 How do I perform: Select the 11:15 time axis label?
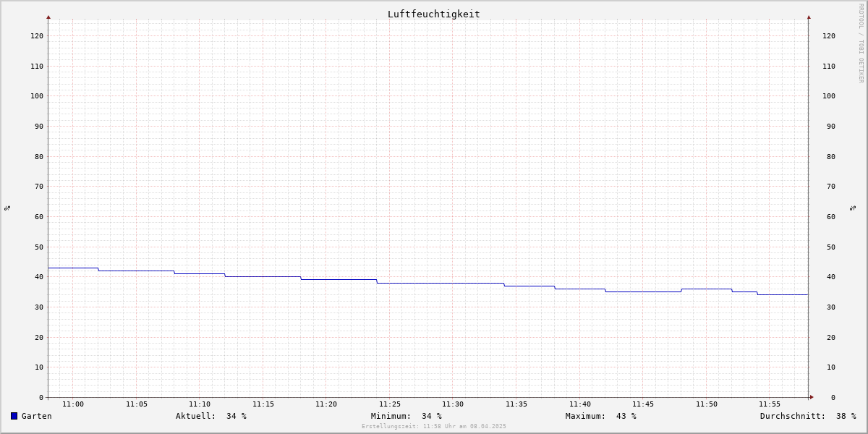(x=263, y=404)
